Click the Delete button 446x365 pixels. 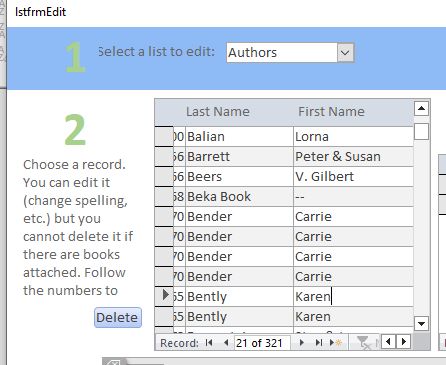118,317
